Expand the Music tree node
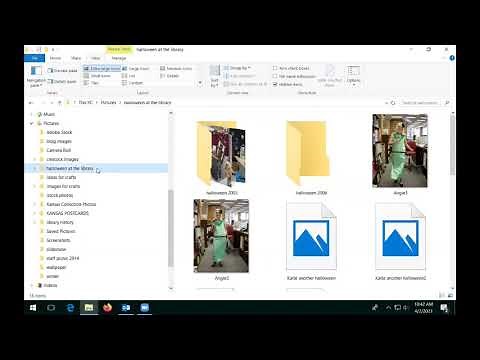This screenshot has width=480, height=360. (x=32, y=114)
